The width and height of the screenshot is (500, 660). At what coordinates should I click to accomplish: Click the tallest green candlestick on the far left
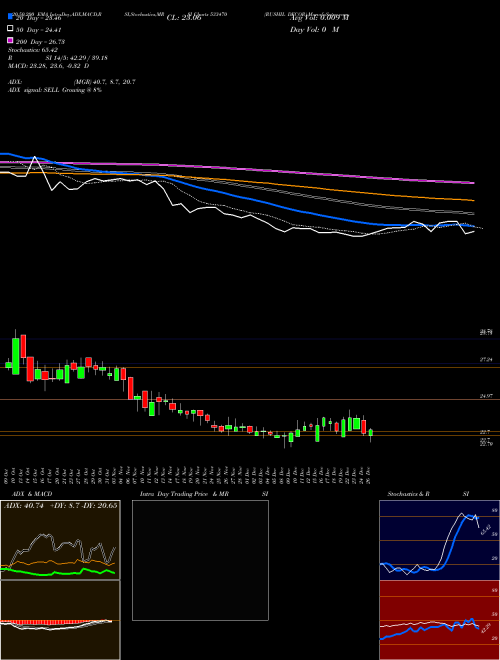(x=16, y=356)
